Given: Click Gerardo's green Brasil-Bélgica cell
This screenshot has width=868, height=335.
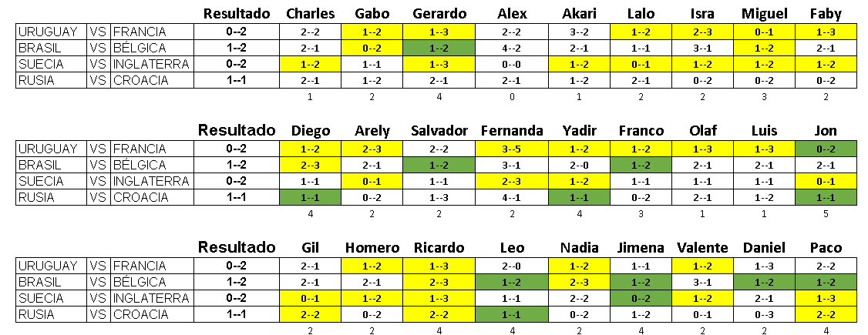Looking at the screenshot, I should tap(439, 48).
